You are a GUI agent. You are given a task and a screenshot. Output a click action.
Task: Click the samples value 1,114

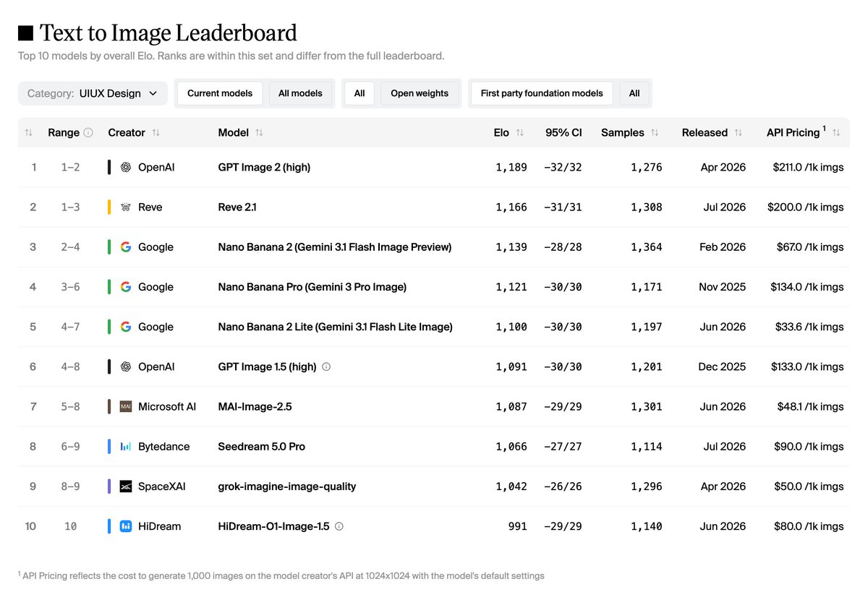[x=646, y=446]
